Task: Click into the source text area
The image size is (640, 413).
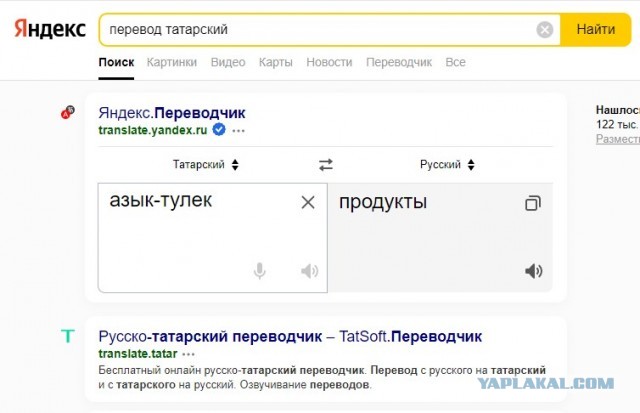Action: 213,238
